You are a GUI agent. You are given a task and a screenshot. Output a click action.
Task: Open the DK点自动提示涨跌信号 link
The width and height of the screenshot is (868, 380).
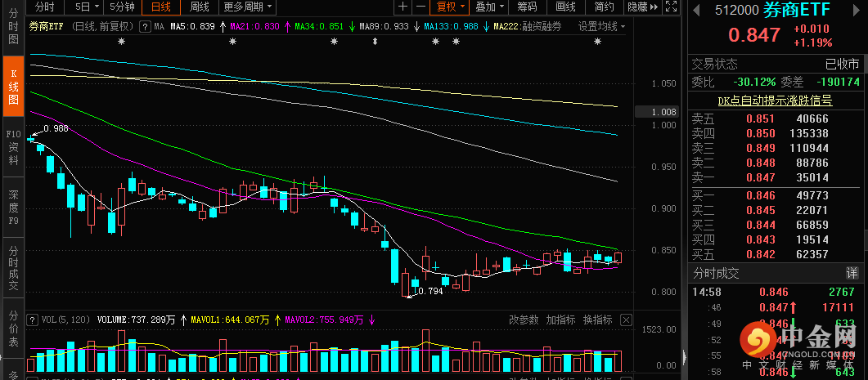[775, 101]
